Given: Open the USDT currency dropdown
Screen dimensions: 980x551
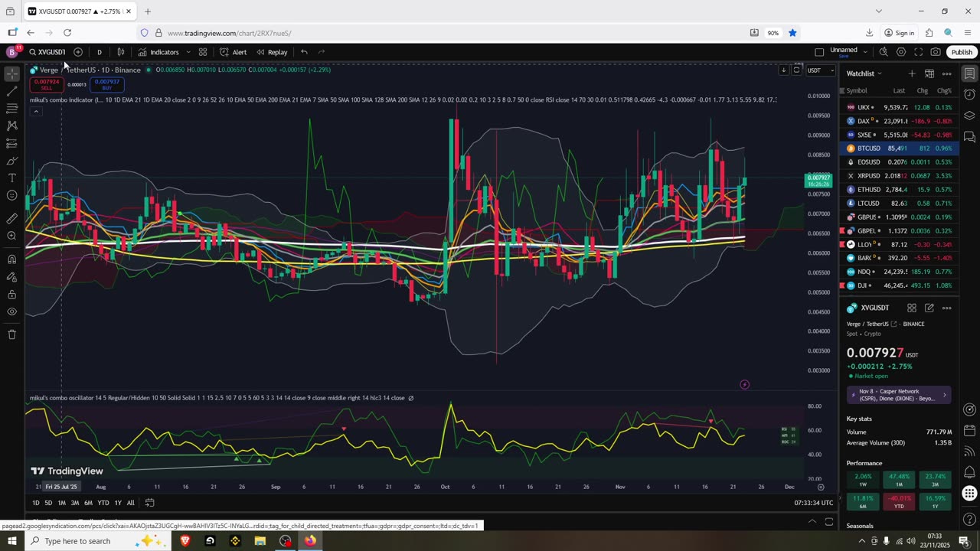Looking at the screenshot, I should pos(820,70).
